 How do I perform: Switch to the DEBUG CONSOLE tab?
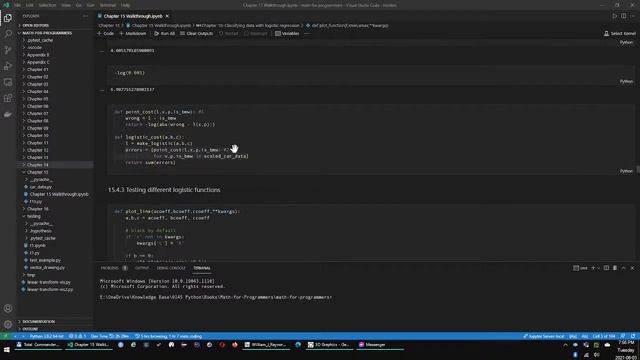coord(171,268)
